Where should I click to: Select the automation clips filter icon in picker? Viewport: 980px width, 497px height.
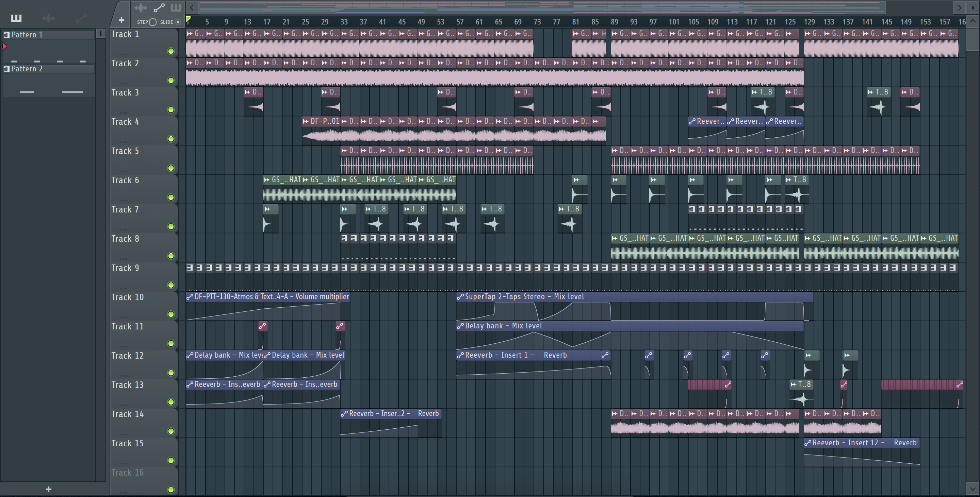point(81,18)
